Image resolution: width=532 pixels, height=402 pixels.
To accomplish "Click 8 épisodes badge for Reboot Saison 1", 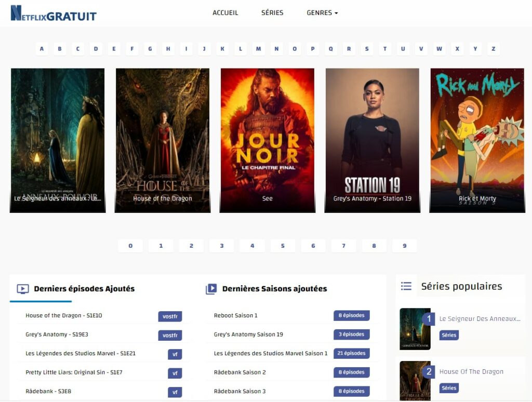I will coord(352,315).
